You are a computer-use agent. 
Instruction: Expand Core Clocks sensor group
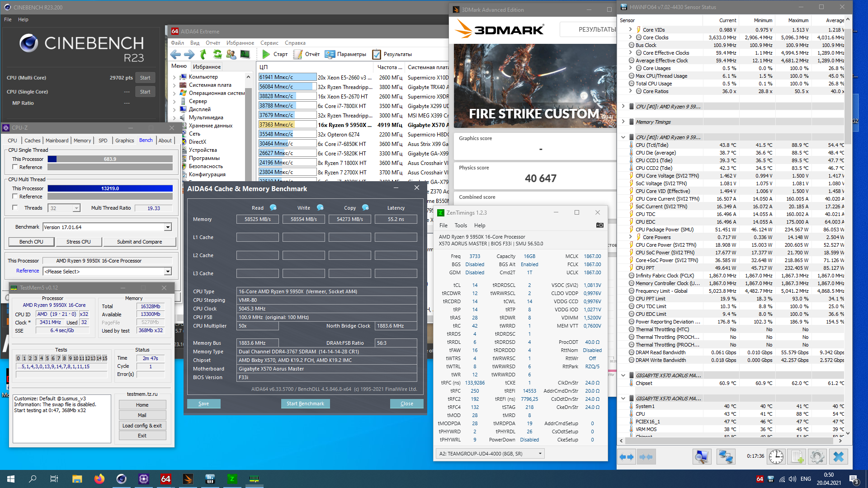pyautogui.click(x=631, y=38)
